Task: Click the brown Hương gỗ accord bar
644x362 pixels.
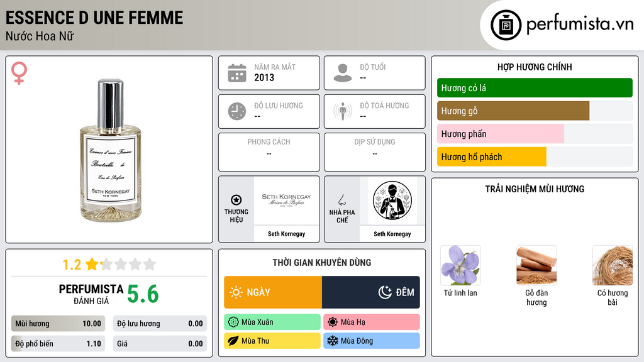Action: click(513, 111)
